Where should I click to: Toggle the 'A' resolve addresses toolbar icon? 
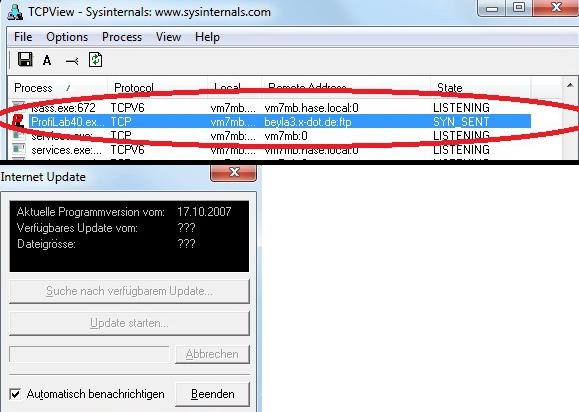pyautogui.click(x=47, y=60)
